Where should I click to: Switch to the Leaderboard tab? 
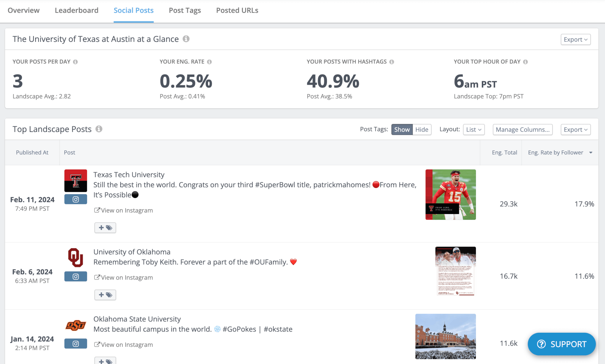click(77, 10)
